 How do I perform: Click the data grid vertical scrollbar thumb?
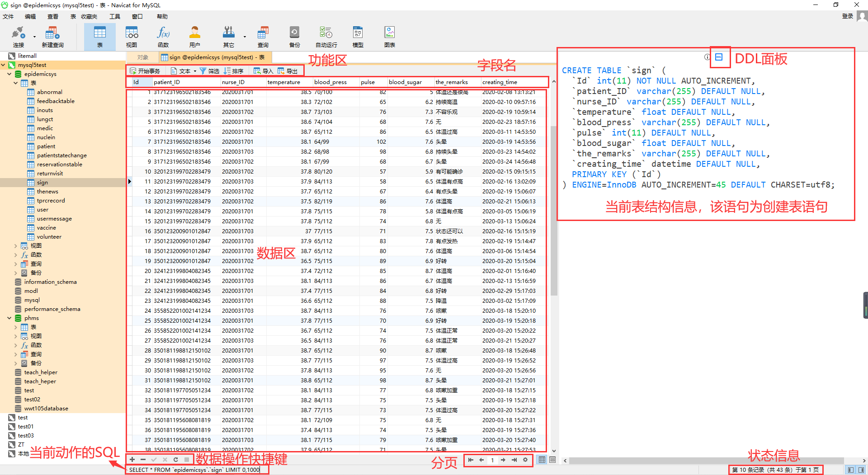point(554,210)
